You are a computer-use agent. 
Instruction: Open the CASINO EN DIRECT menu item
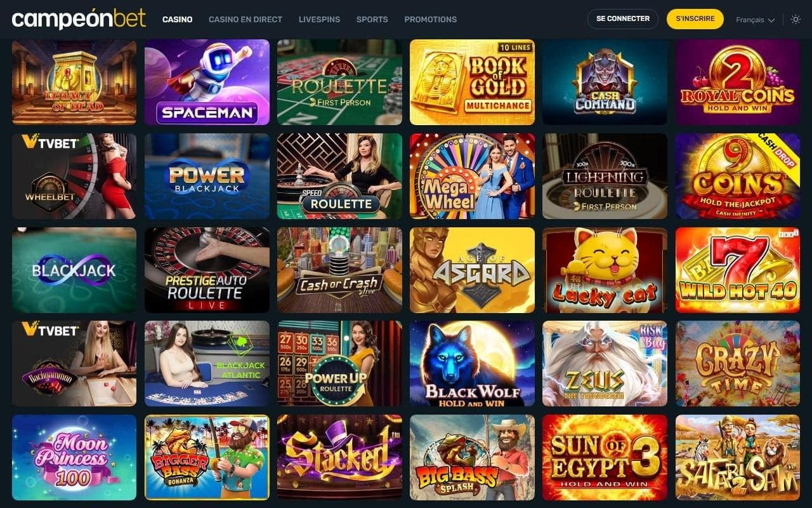[246, 20]
